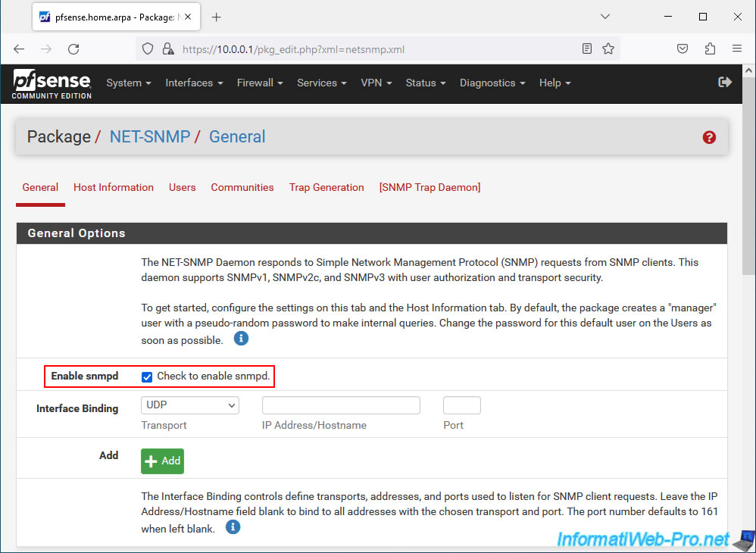Expand the System menu

click(129, 83)
